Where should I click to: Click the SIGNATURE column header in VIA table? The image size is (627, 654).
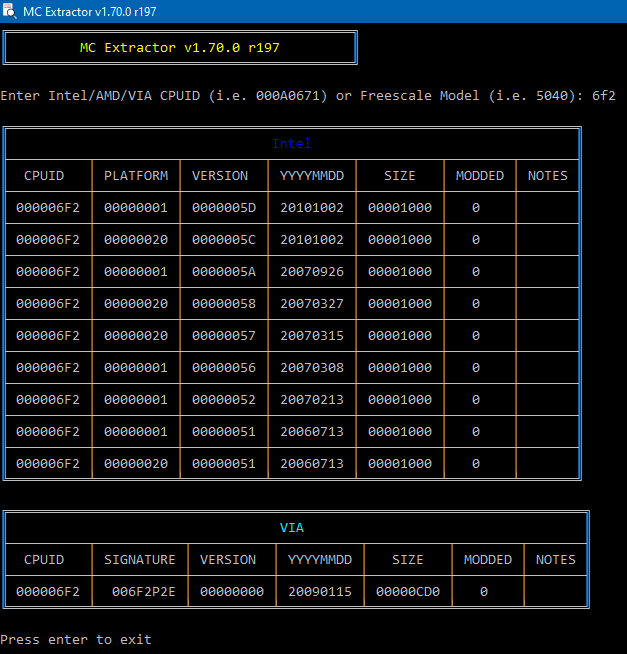pyautogui.click(x=140, y=560)
